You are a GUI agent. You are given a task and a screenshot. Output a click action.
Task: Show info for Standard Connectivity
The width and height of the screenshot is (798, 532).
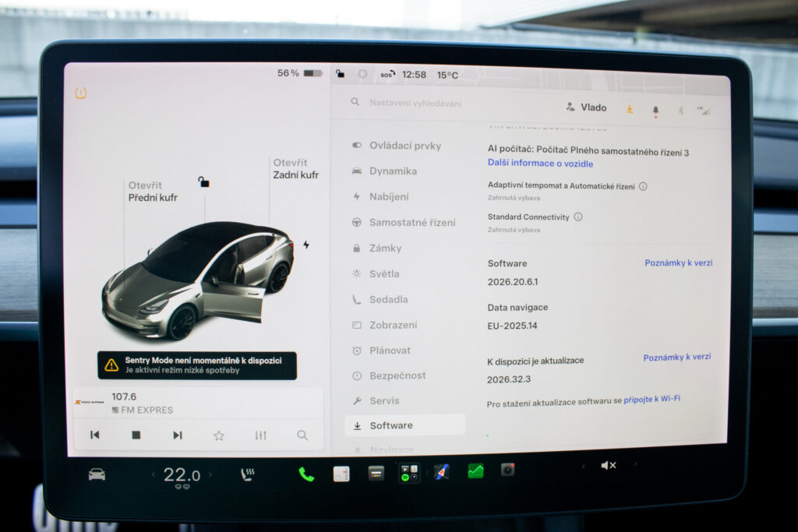(578, 217)
